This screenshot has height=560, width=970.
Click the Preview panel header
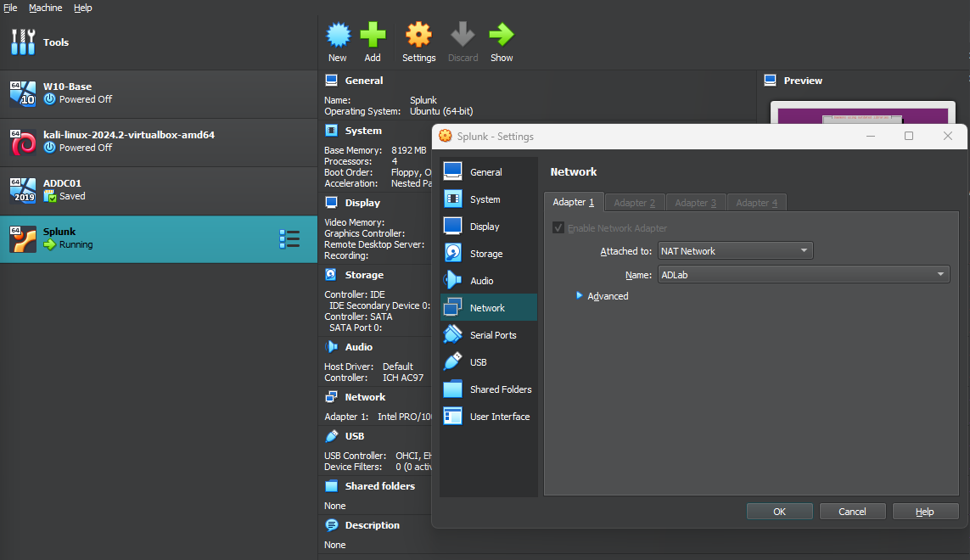[803, 81]
